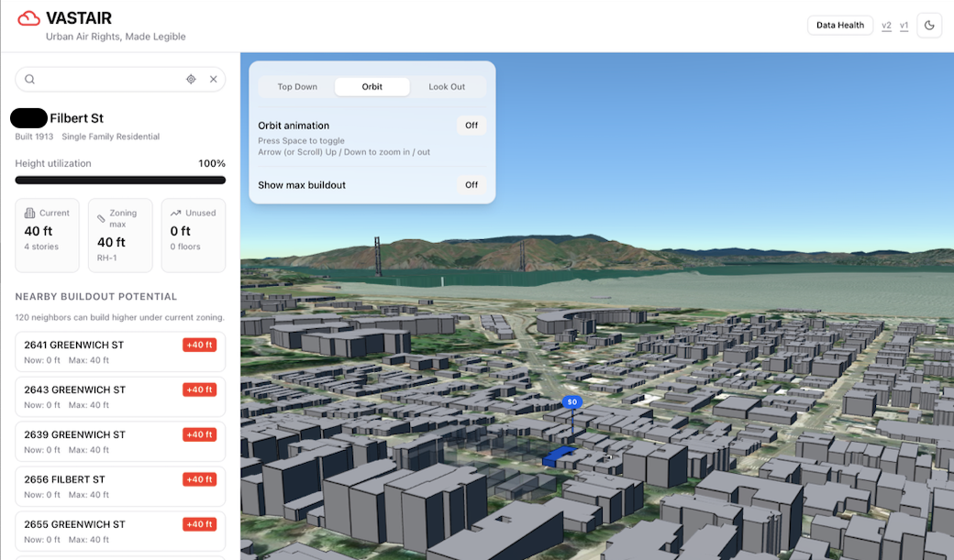Open the v2 version link
The height and width of the screenshot is (560, 954).
[x=886, y=26]
